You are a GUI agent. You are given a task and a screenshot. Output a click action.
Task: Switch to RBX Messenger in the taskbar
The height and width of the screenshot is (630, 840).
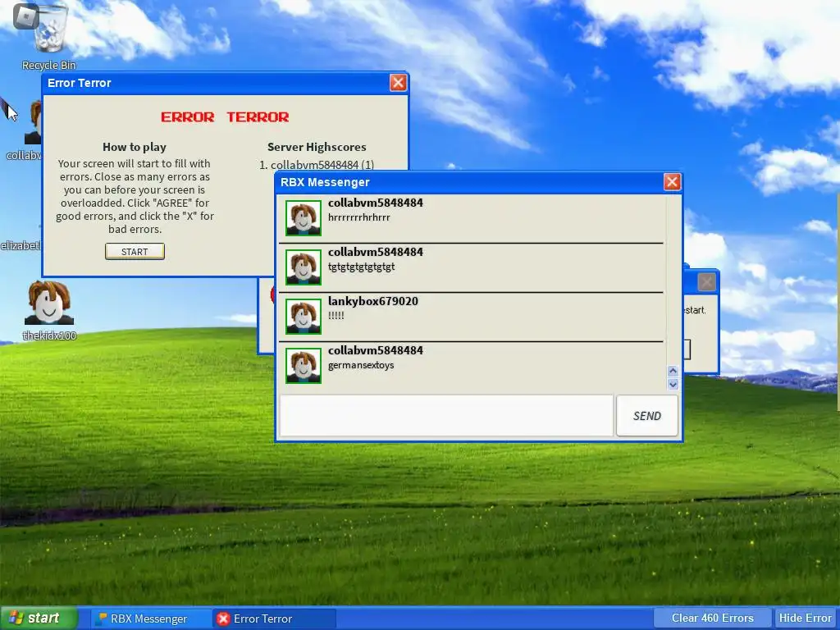[x=149, y=619]
